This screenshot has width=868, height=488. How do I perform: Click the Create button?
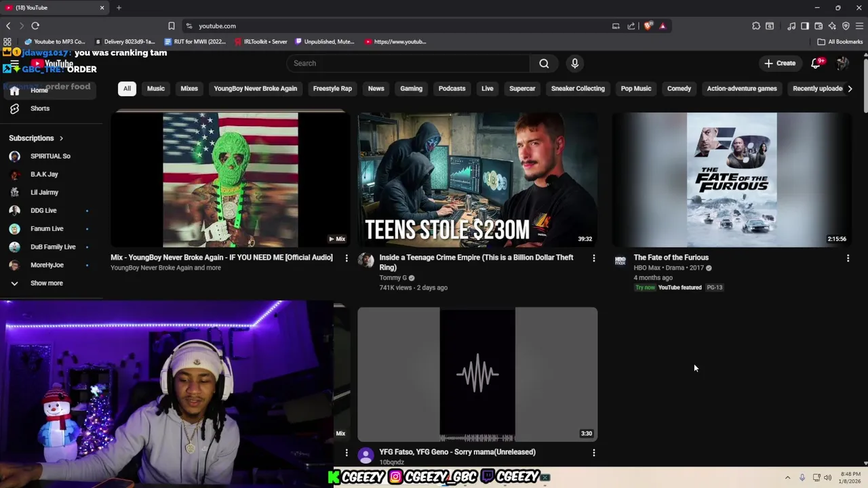click(x=780, y=63)
